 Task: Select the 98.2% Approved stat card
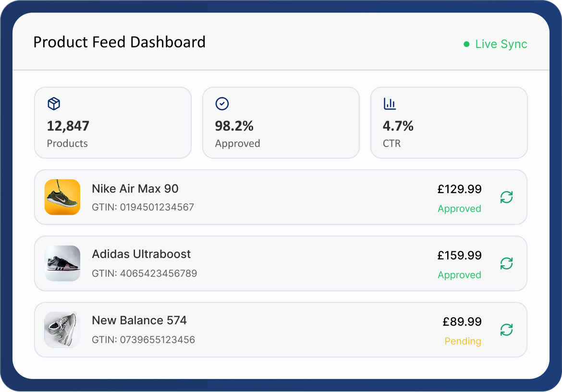pyautogui.click(x=281, y=122)
